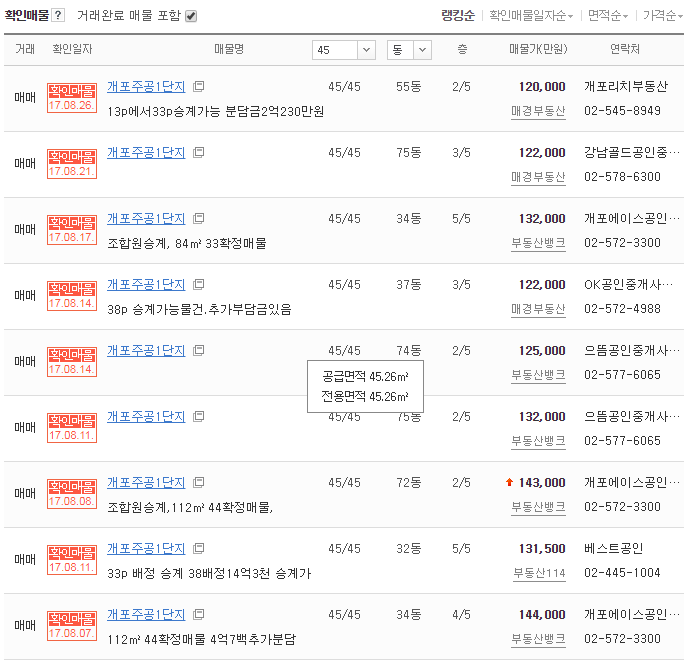692x661 pixels.
Task: Select description 13p에서33p승계가능 분담금2억230만원
Action: click(x=216, y=111)
